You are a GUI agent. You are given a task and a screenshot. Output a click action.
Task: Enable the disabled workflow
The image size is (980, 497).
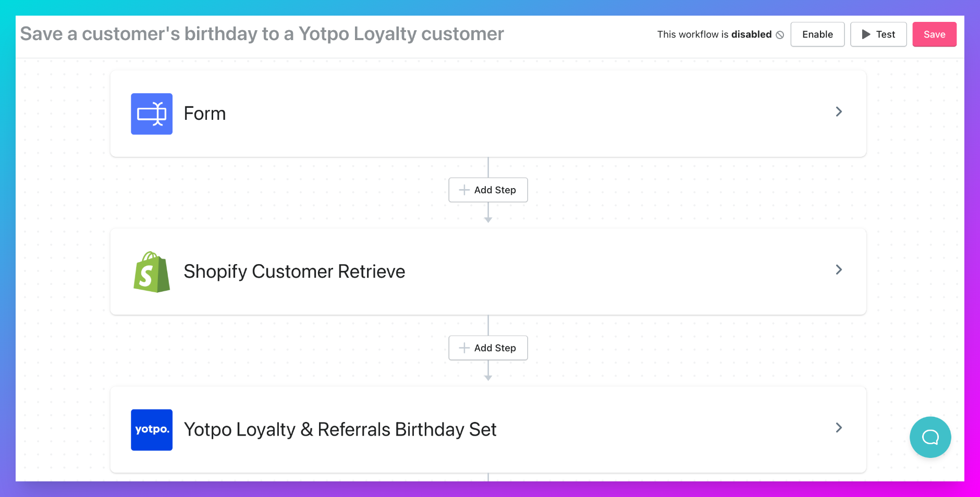817,34
